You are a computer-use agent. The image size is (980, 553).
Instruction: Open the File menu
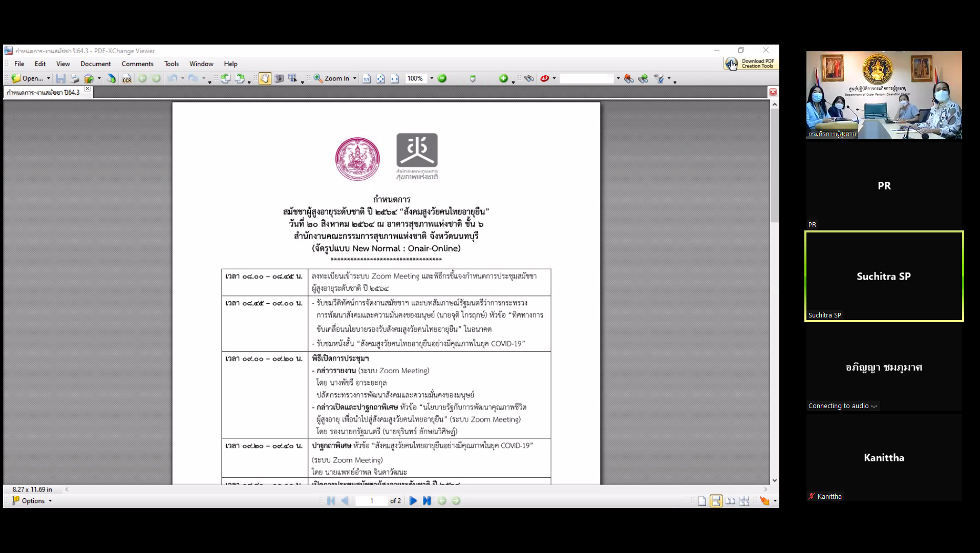click(19, 64)
